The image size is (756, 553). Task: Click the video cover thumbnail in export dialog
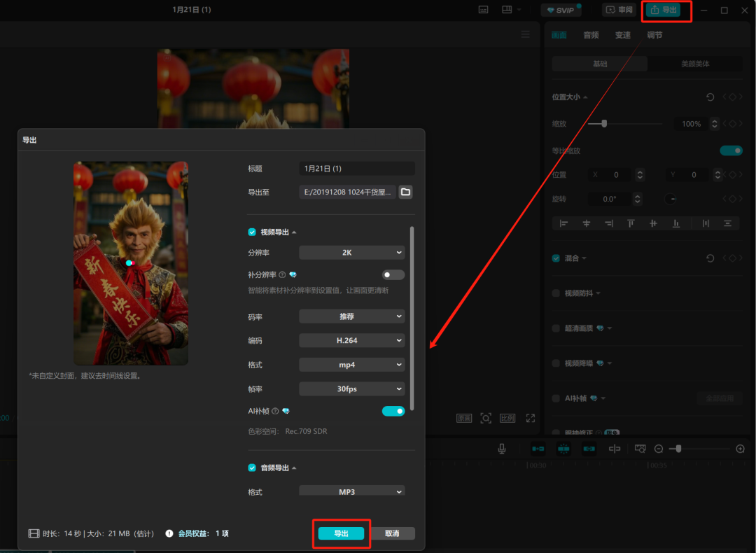click(130, 262)
